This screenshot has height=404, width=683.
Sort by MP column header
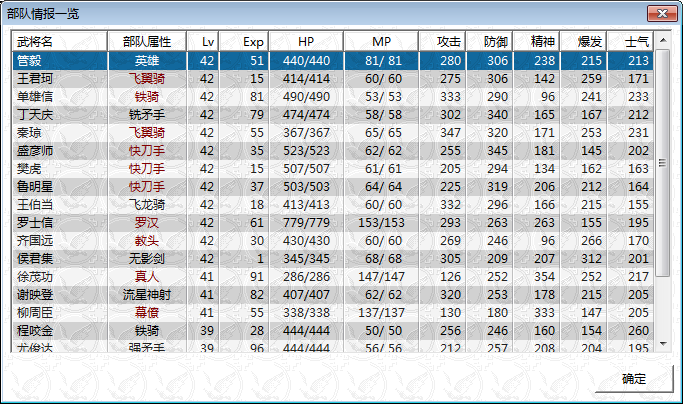coord(382,42)
